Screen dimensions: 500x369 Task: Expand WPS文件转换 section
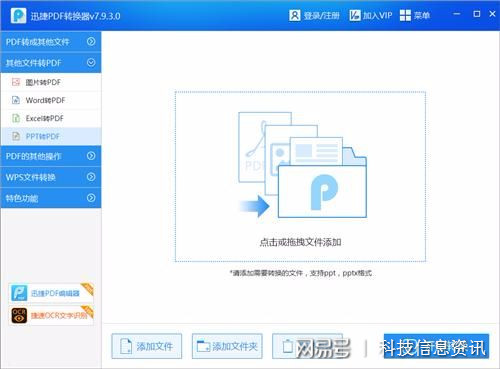tap(51, 177)
